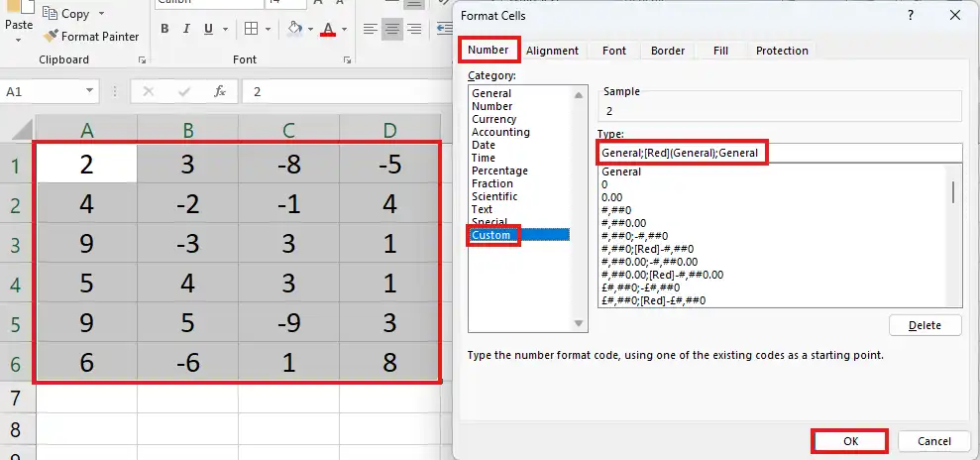Align text right in the ribbon
Viewport: 980px width, 460px height.
pyautogui.click(x=414, y=29)
